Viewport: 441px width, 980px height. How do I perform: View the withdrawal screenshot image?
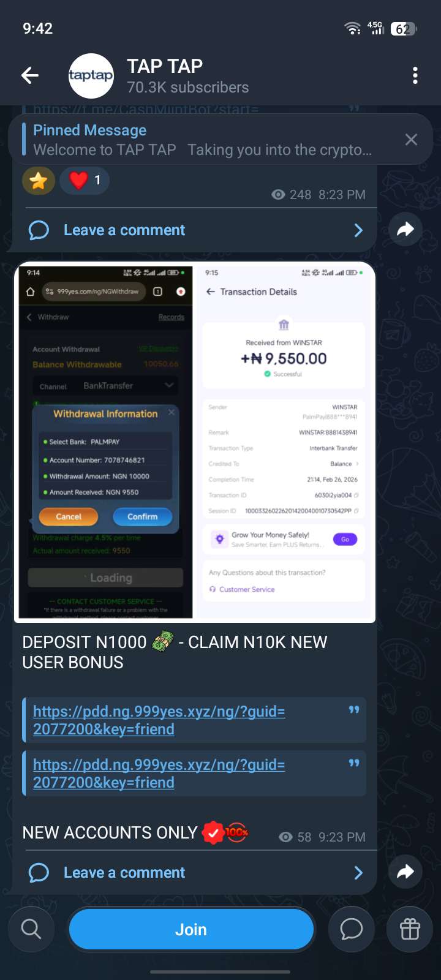coord(195,442)
